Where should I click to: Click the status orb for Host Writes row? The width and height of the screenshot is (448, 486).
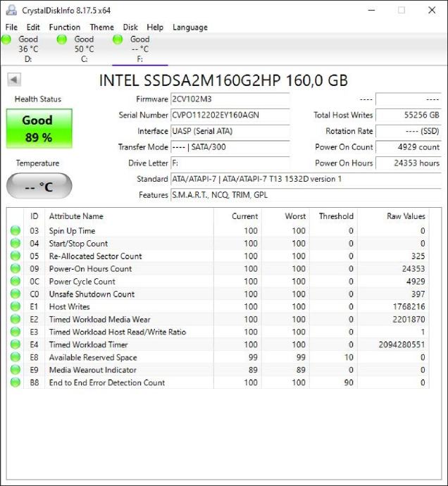15,306
